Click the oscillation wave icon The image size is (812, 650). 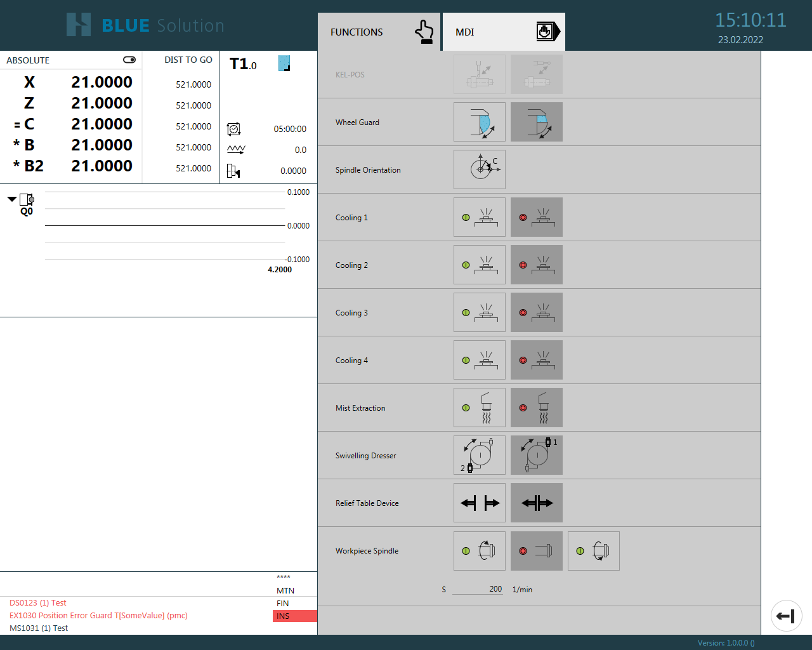tap(236, 150)
